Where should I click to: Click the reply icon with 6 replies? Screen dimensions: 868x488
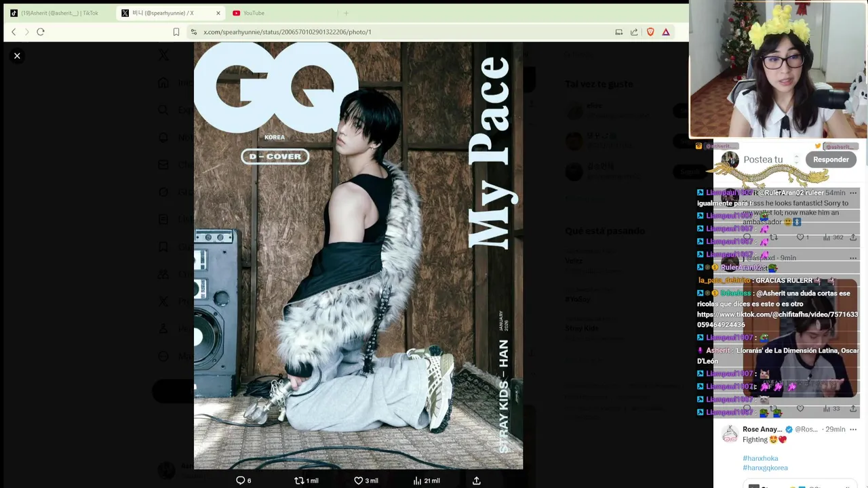(243, 481)
